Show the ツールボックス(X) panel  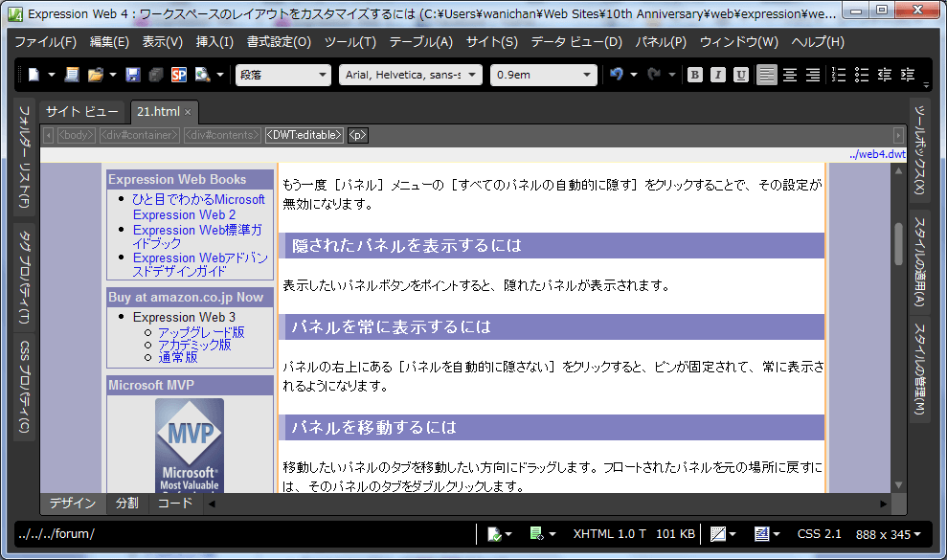point(919,150)
